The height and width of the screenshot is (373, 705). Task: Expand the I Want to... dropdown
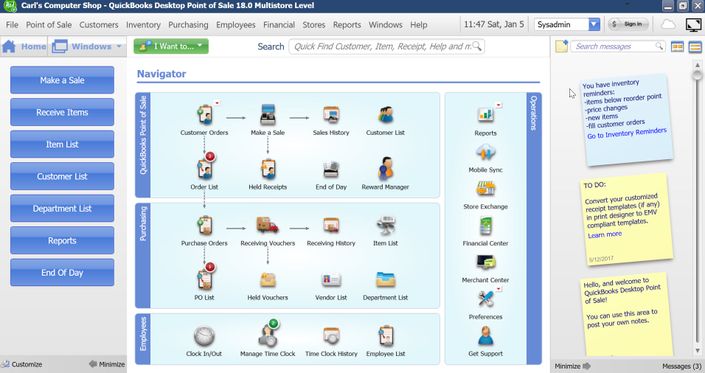171,46
